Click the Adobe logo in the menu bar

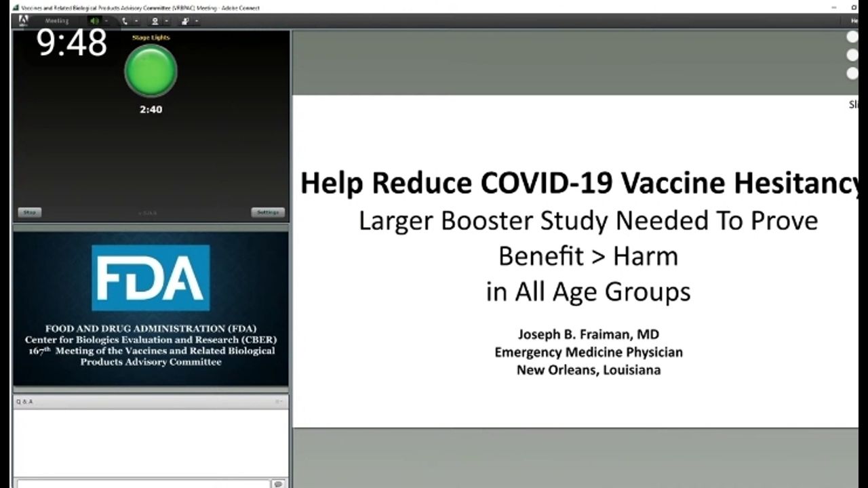tap(24, 20)
